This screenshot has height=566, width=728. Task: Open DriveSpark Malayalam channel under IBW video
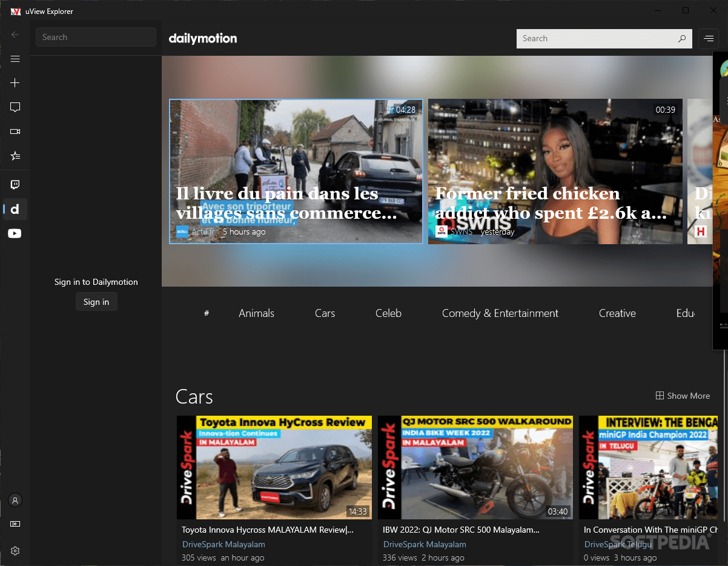425,544
